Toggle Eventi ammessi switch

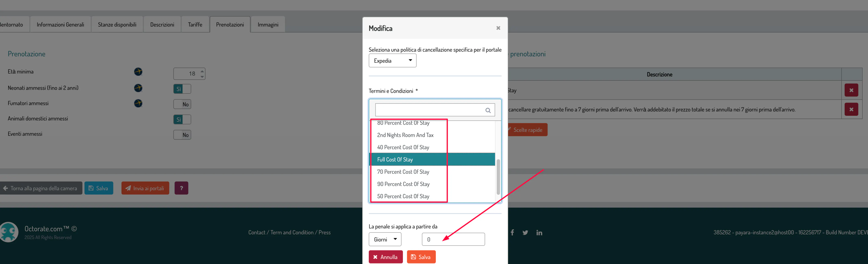coord(182,135)
